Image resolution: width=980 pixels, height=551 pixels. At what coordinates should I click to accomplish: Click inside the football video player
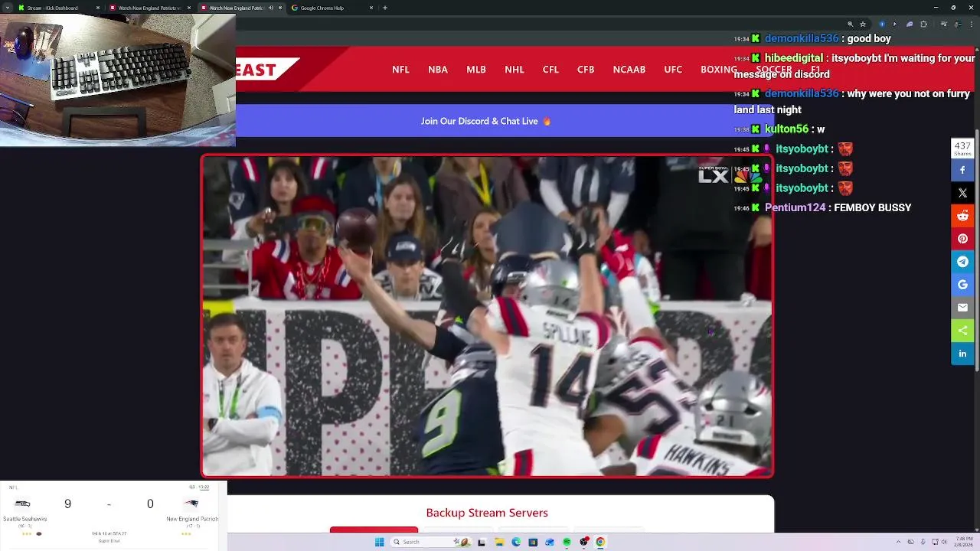[487, 316]
